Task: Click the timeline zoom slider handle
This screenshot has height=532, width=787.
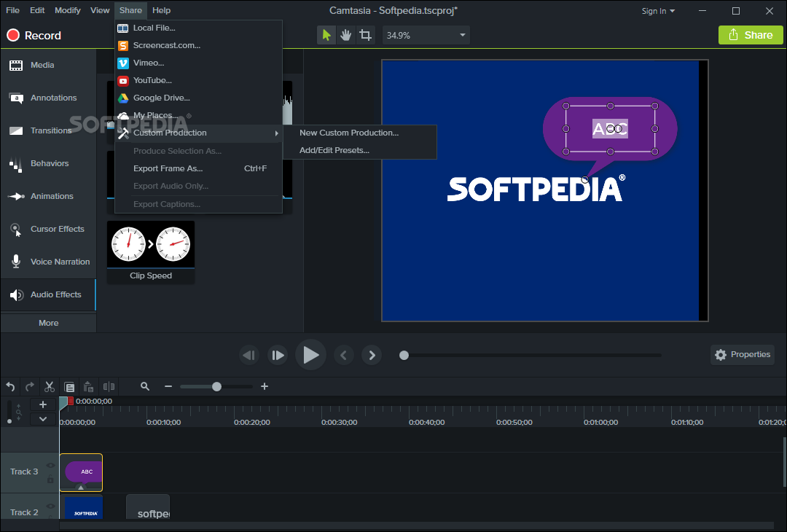Action: pyautogui.click(x=216, y=386)
